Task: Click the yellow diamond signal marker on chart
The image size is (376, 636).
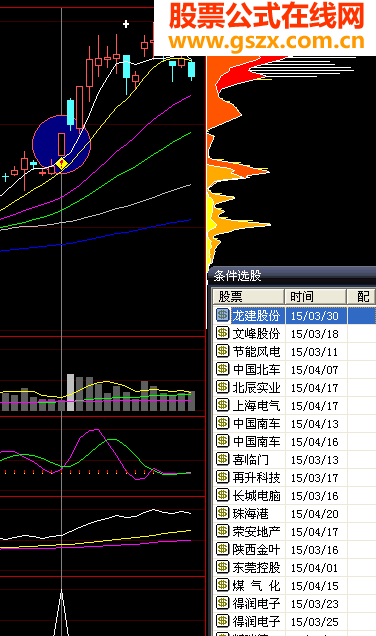Action: point(61,164)
